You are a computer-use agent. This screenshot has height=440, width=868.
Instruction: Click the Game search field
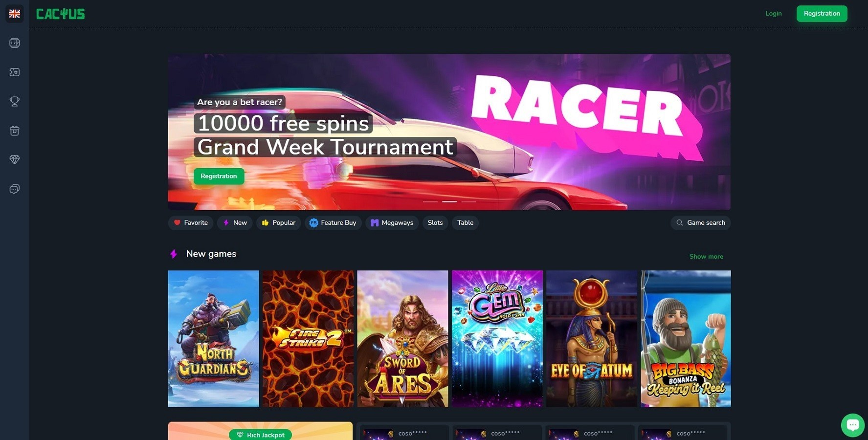[701, 223]
